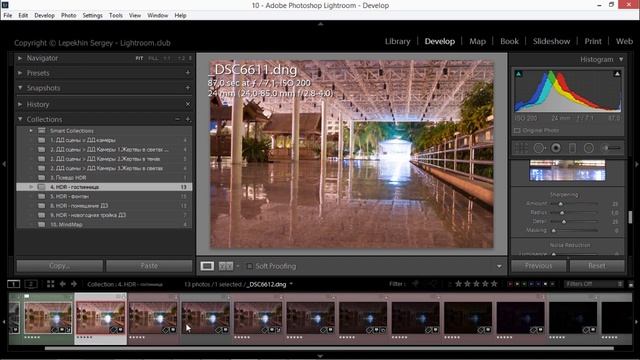Click the Reset button
The height and width of the screenshot is (360, 640).
tap(597, 266)
